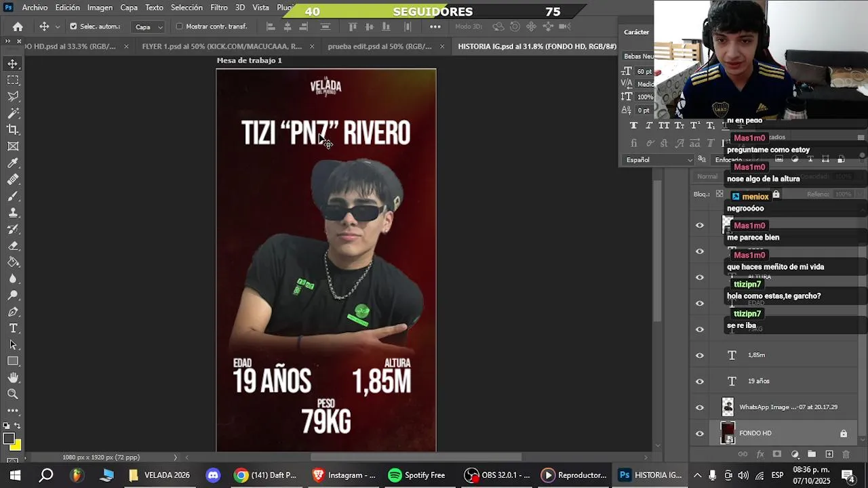Select the Dodge tool

(13, 296)
